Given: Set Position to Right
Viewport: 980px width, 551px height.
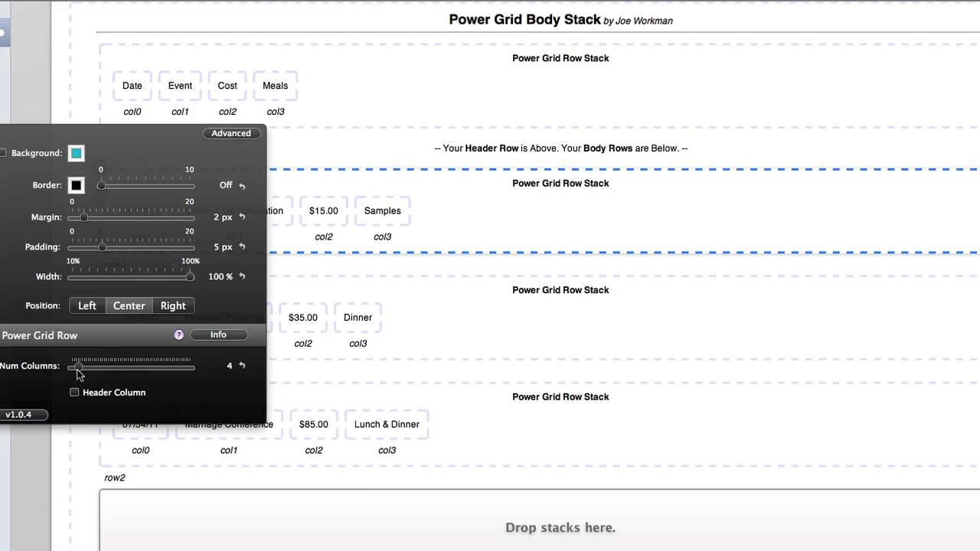Looking at the screenshot, I should (173, 305).
